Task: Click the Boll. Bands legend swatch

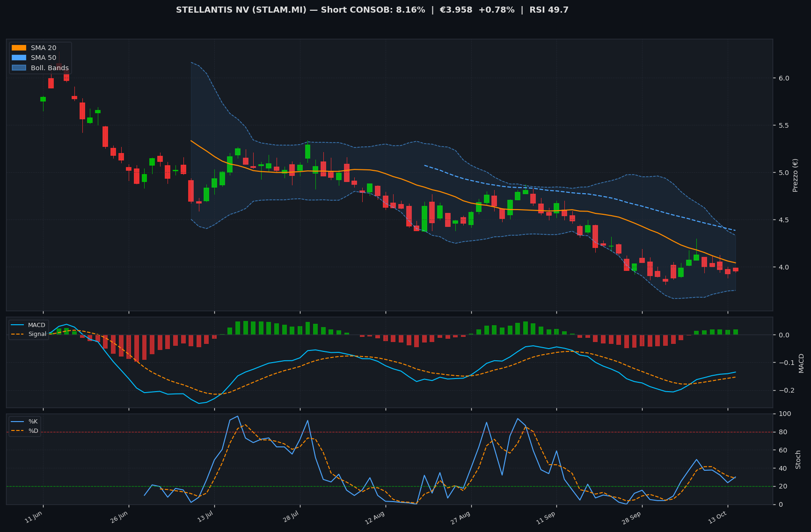Action: point(19,68)
